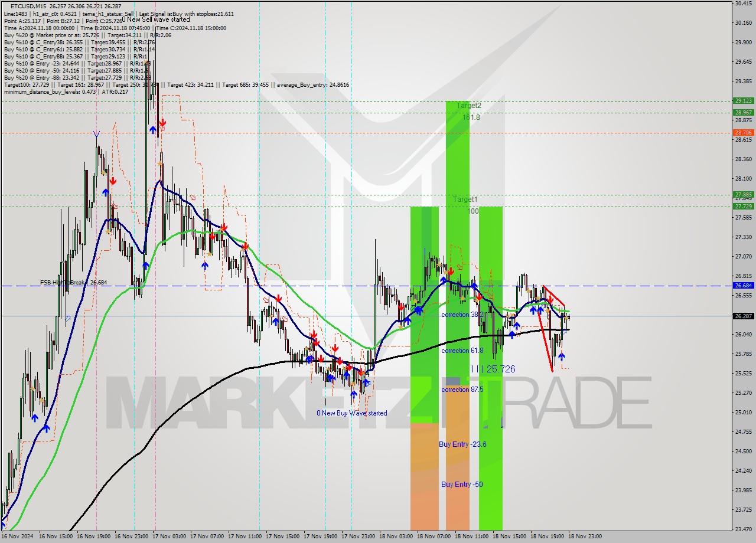Click the '| | | 25.726' marker text
Screen dimensions: 756x543
pyautogui.click(x=493, y=369)
